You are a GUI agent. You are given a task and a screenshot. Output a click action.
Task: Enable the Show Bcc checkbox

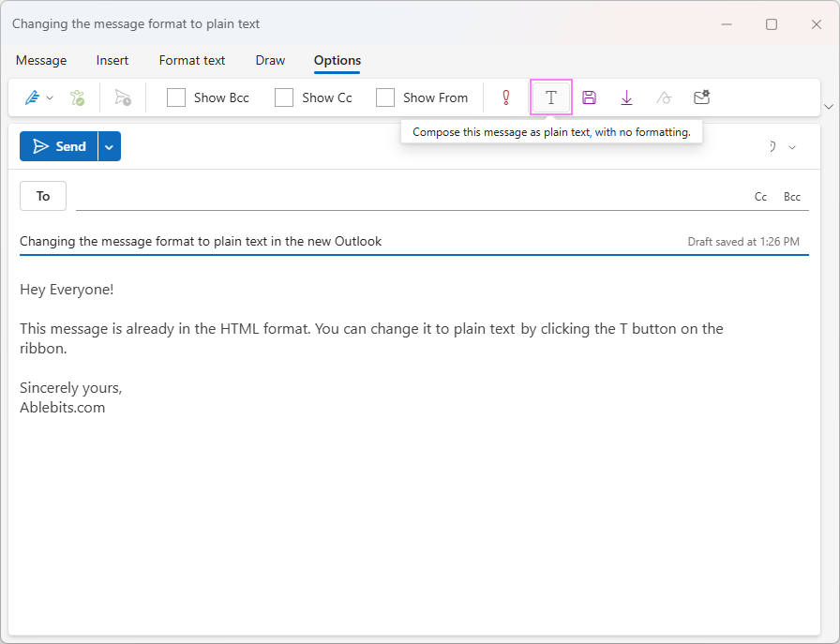(x=175, y=97)
